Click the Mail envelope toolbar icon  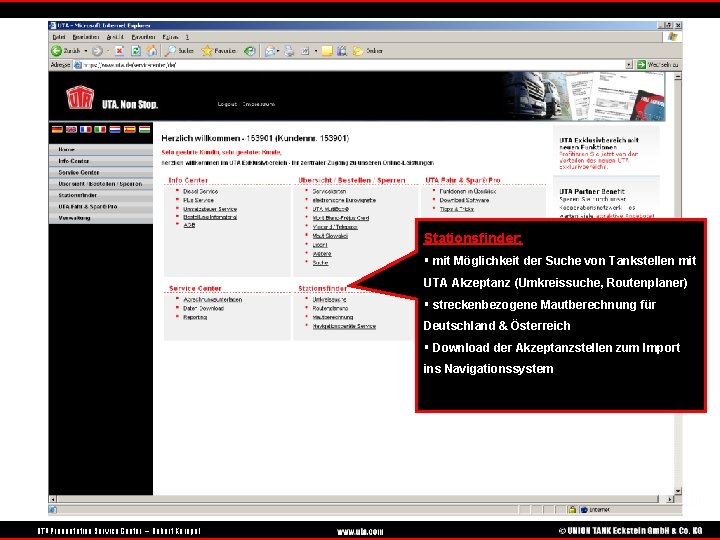tap(270, 51)
